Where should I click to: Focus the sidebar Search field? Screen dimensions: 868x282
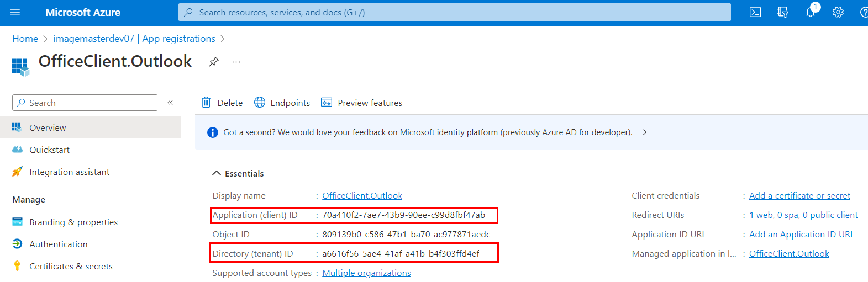tap(85, 103)
